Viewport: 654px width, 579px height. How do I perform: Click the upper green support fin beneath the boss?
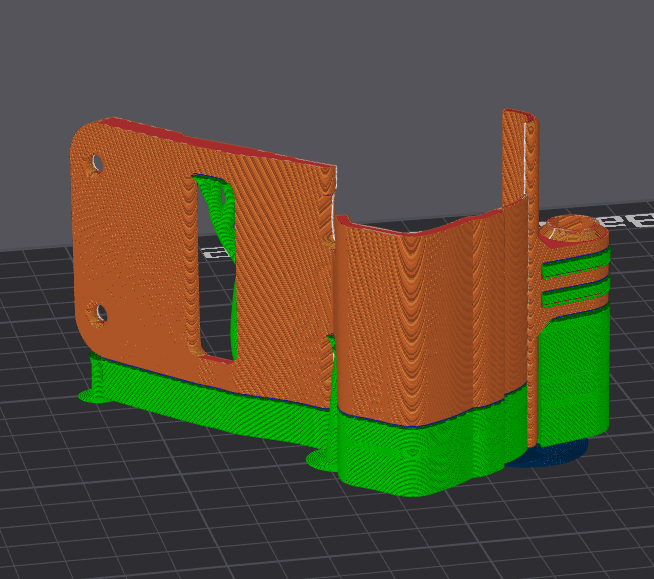575,265
